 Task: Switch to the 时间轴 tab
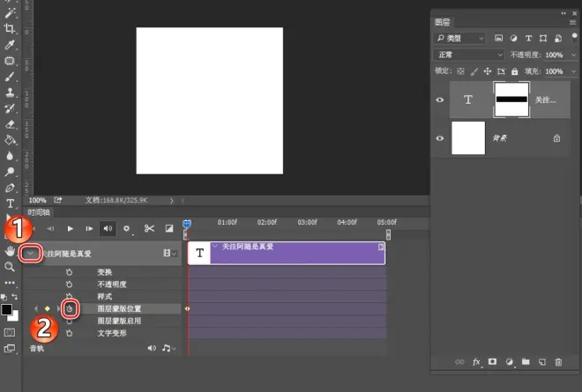point(39,212)
